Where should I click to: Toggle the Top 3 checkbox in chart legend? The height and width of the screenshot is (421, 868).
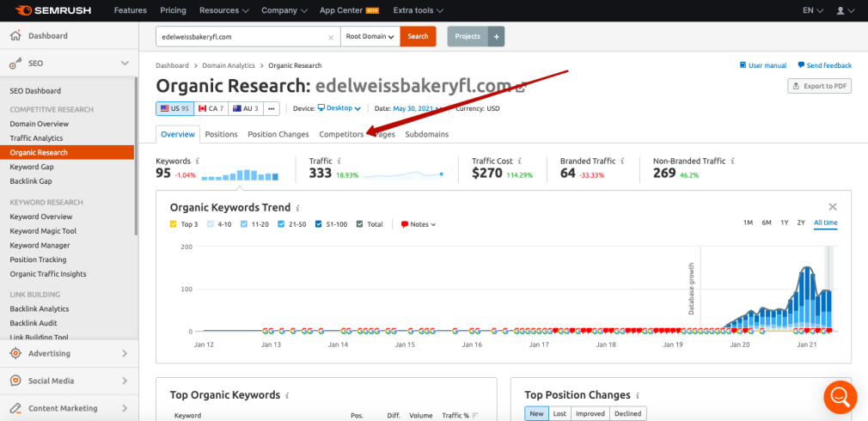tap(174, 224)
